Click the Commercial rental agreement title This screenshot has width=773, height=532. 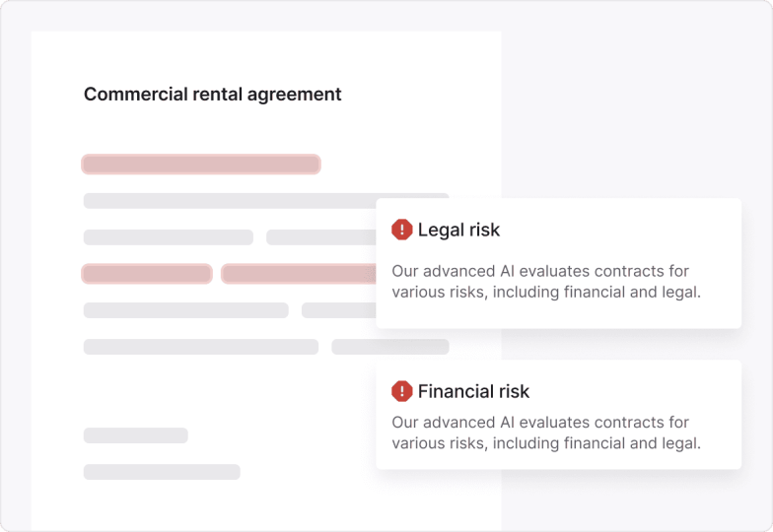coord(212,95)
